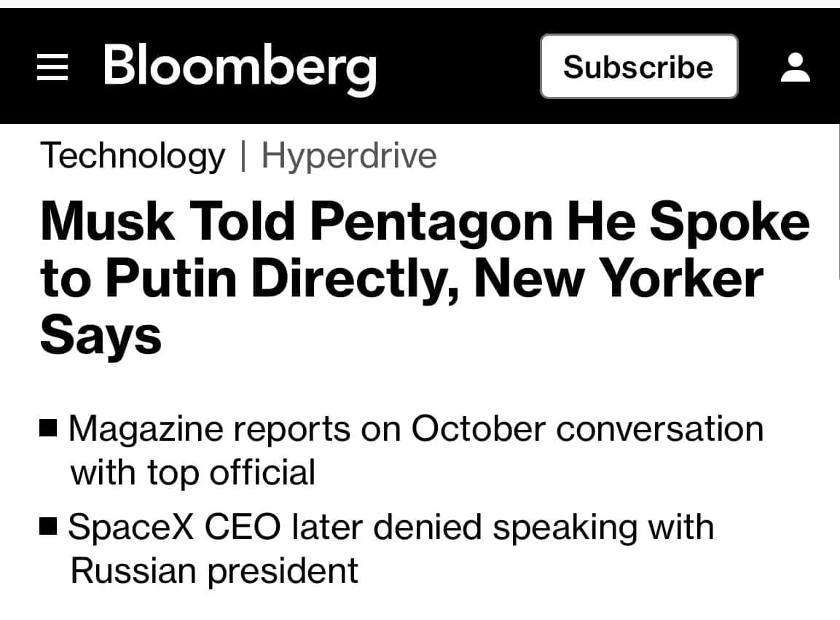This screenshot has width=840, height=620.
Task: Open the hamburger navigation menu
Action: tap(52, 68)
